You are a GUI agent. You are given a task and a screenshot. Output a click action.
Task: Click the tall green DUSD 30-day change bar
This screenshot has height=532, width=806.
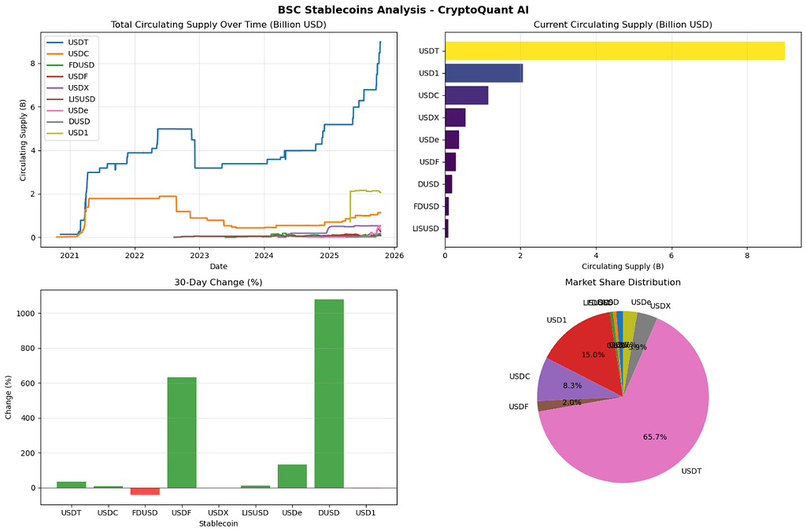329,393
